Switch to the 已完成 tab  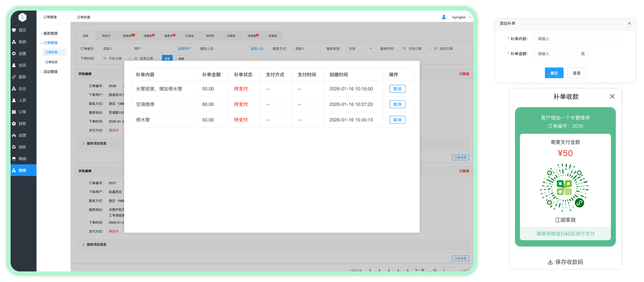189,36
